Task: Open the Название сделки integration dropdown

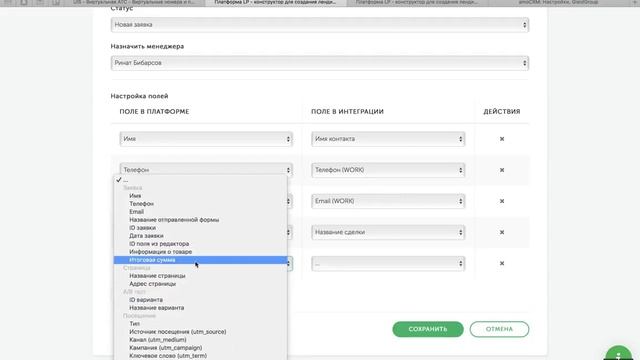Action: (388, 232)
